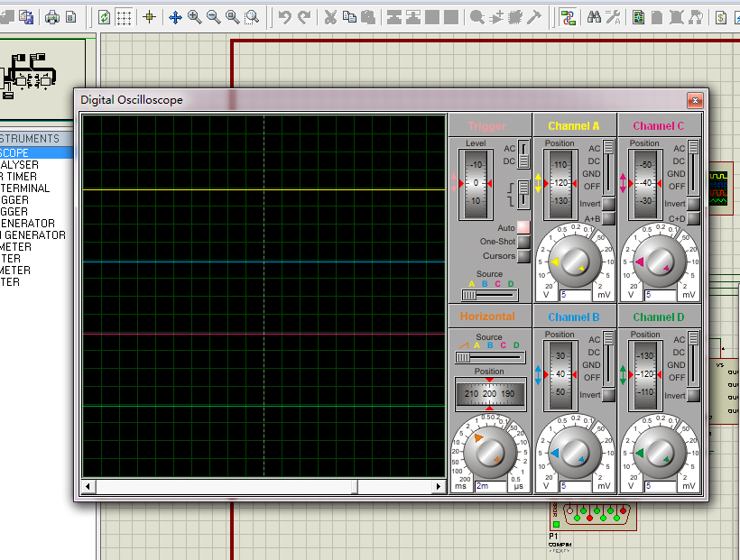Viewport: 740px width, 560px height.
Task: Toggle One-Shot trigger mode
Action: [x=523, y=242]
